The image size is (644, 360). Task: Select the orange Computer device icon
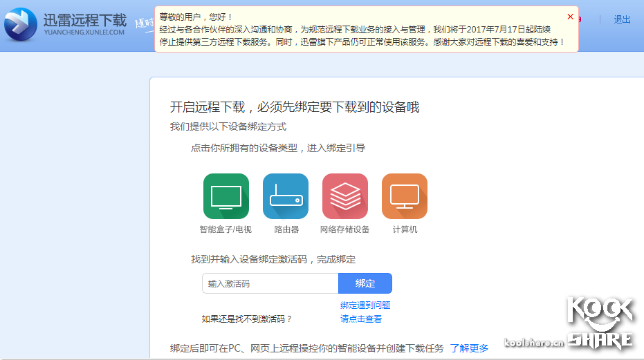[x=405, y=196]
